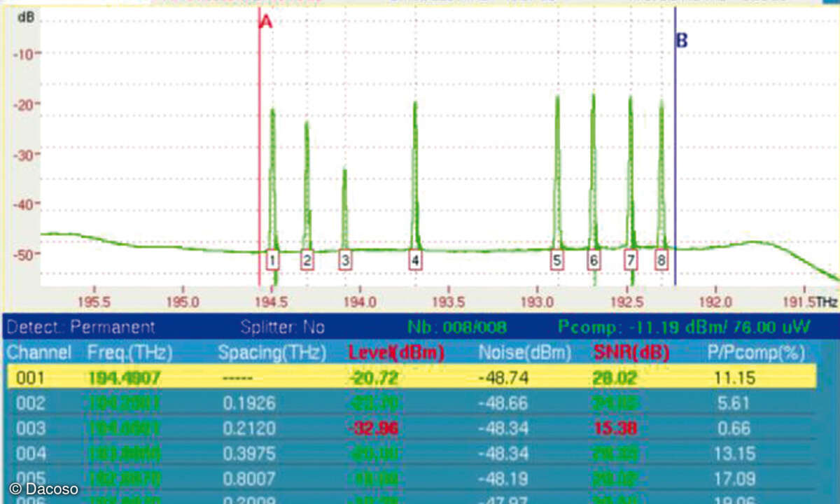
Task: Click SNR value 28.02
Action: point(614,378)
